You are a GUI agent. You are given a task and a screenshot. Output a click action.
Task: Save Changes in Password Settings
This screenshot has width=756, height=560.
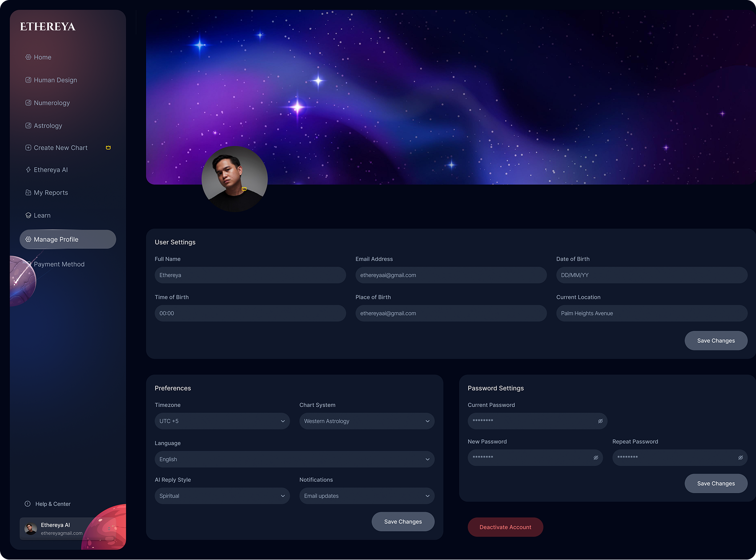(x=716, y=484)
